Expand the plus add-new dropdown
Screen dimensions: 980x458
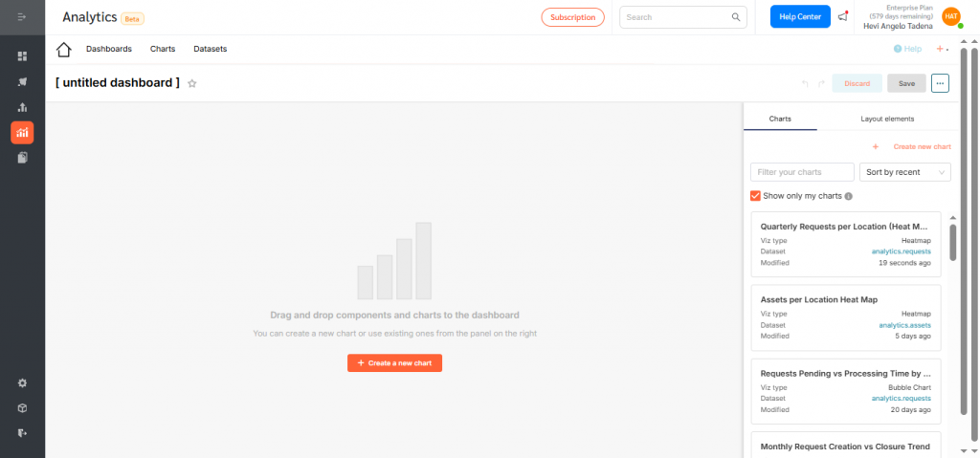(942, 49)
